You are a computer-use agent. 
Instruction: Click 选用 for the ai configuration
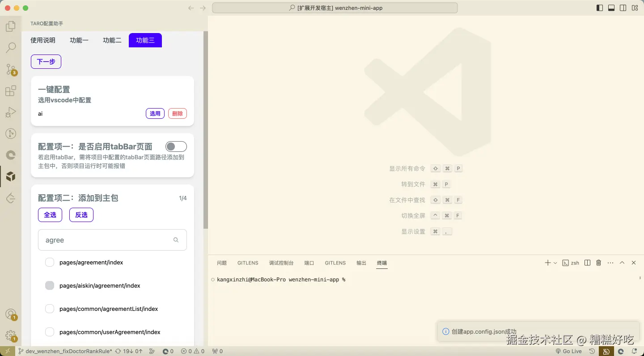coord(155,113)
